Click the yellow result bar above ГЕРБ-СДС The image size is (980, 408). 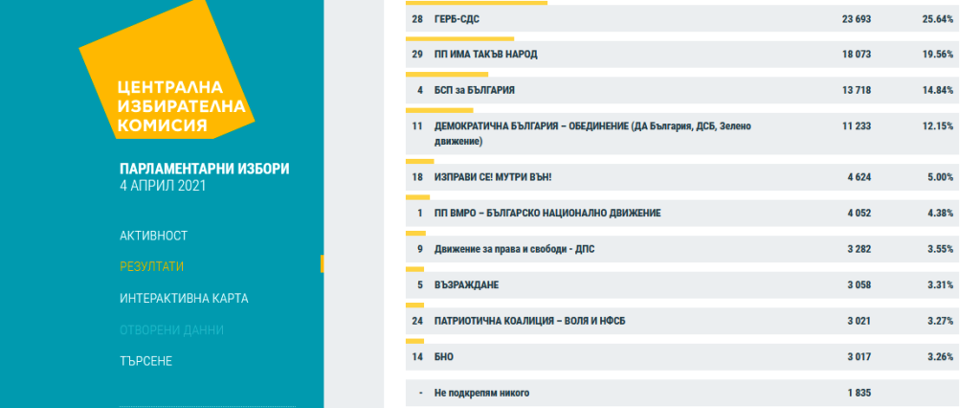(x=477, y=3)
